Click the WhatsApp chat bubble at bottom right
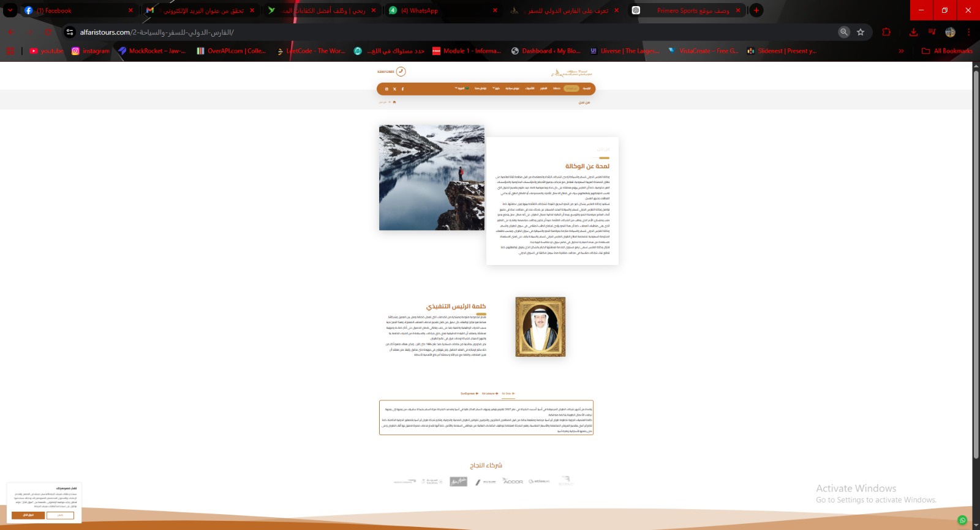The width and height of the screenshot is (980, 530). point(962,520)
